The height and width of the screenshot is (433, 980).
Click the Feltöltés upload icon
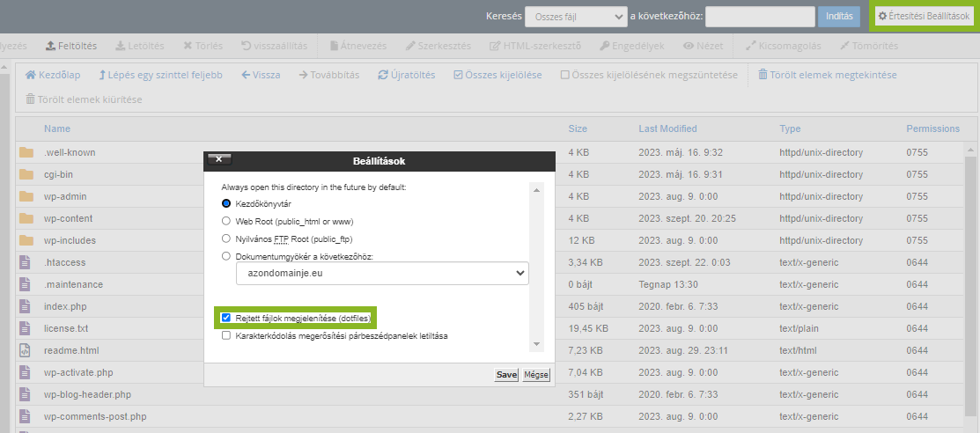(x=50, y=46)
